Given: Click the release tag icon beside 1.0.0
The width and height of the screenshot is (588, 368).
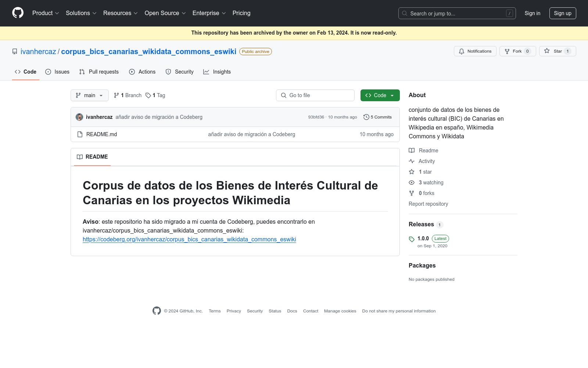Looking at the screenshot, I should (412, 239).
